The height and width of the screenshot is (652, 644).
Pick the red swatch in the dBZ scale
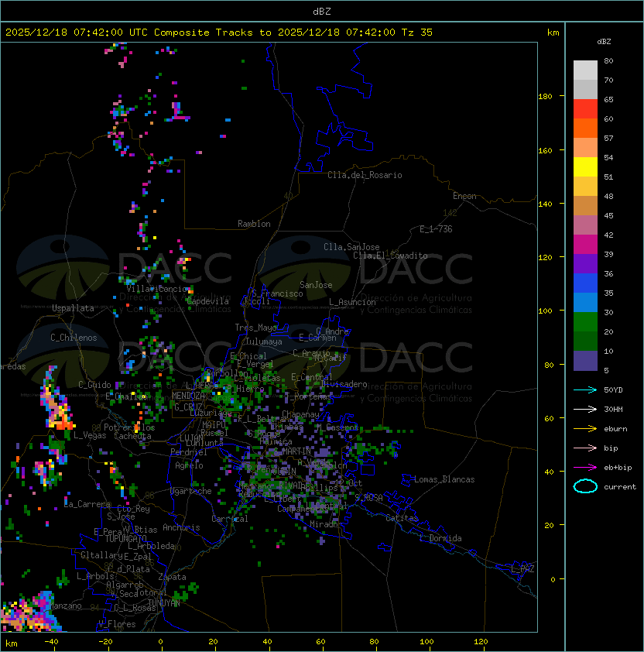585,109
